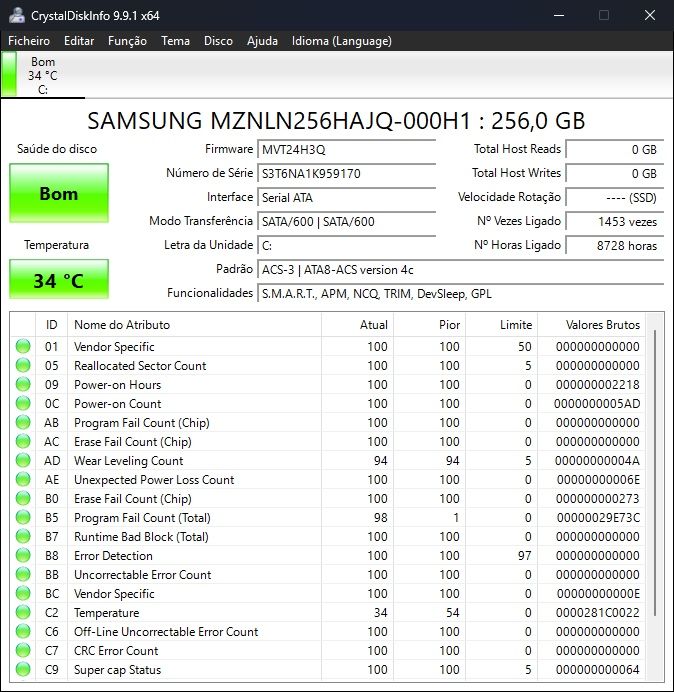This screenshot has height=692, width=674.
Task: Open the Disco menu
Action: [218, 41]
